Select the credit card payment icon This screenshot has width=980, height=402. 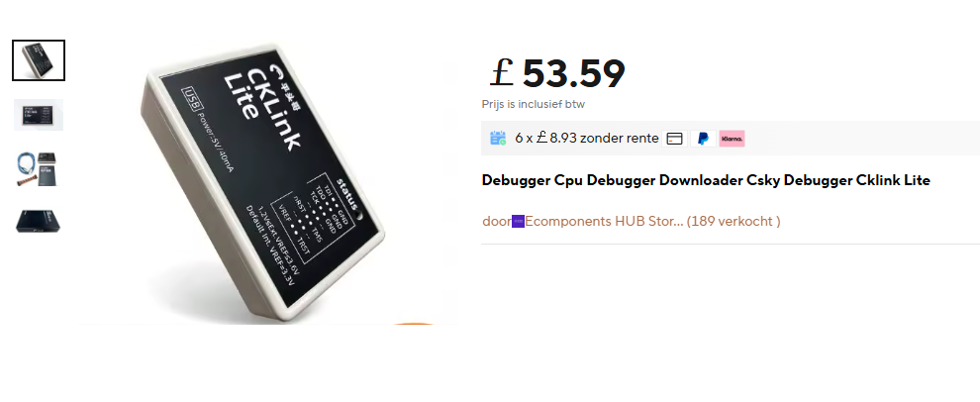(674, 139)
